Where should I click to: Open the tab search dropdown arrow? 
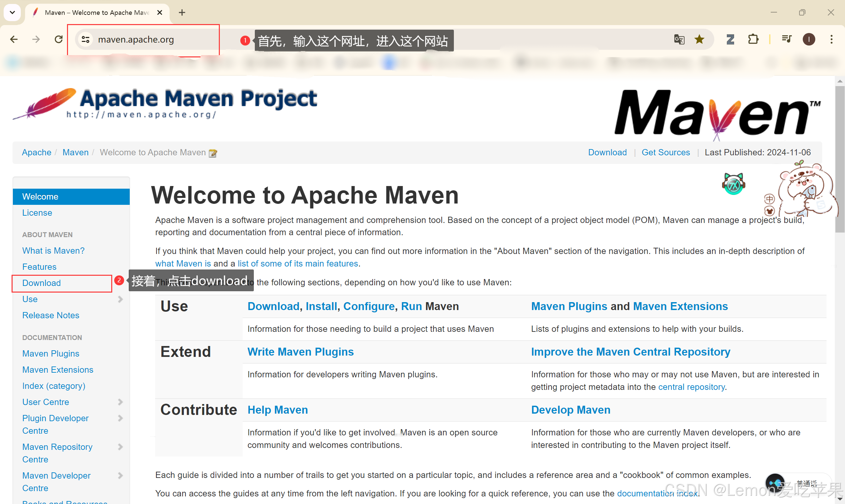pyautogui.click(x=12, y=13)
